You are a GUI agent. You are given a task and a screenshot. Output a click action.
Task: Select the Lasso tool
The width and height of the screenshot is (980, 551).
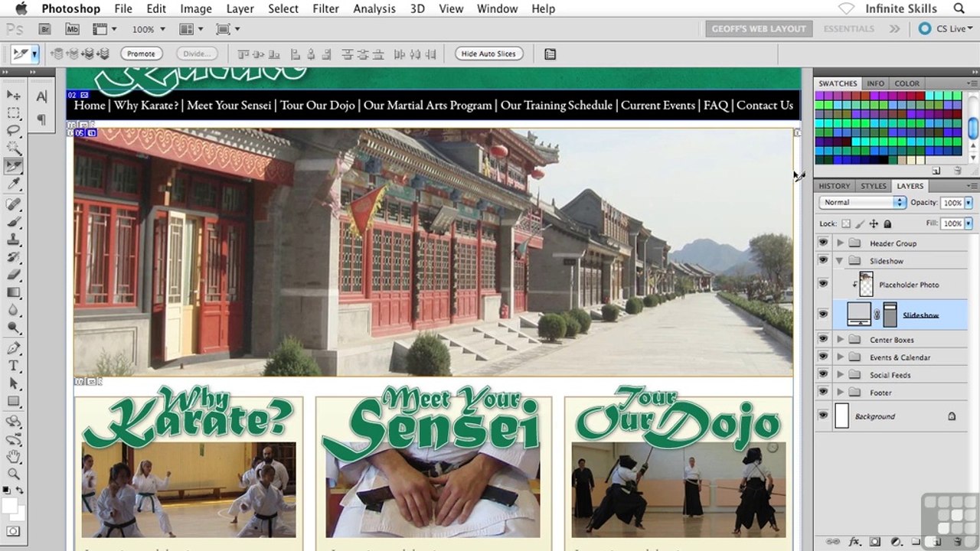(x=14, y=131)
